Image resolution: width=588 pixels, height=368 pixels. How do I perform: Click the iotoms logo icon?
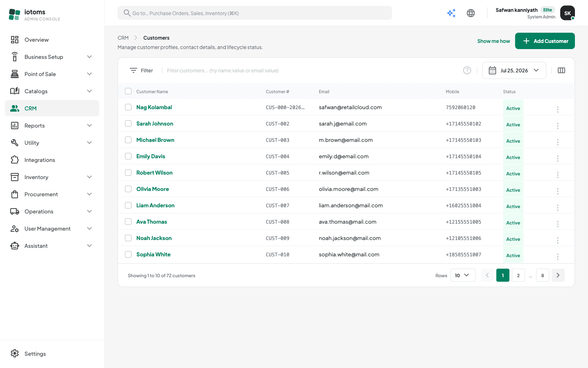14,15
